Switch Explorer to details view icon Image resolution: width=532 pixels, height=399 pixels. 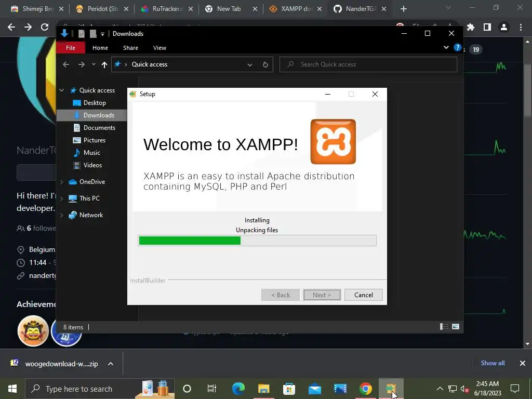(x=444, y=326)
